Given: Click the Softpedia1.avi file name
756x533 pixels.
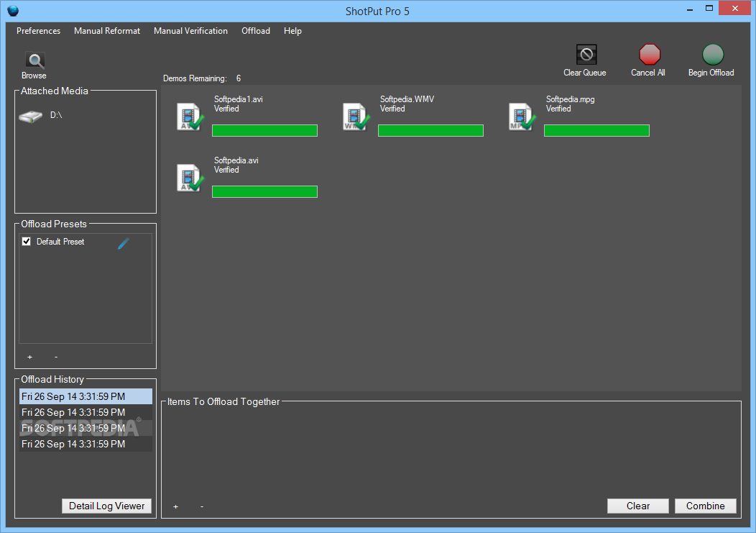Looking at the screenshot, I should pyautogui.click(x=238, y=99).
